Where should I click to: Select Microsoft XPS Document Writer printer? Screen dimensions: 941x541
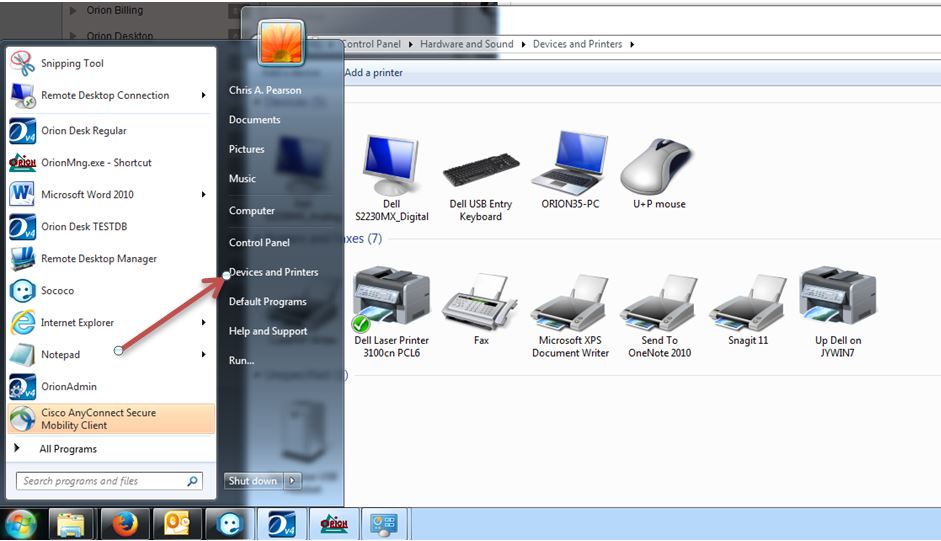(x=570, y=316)
